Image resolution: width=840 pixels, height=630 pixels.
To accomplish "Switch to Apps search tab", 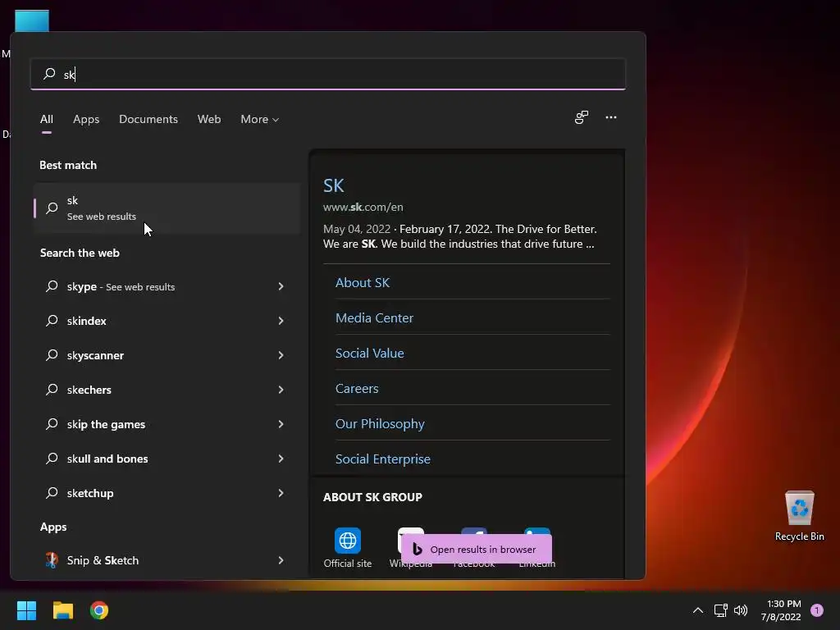I will [86, 119].
